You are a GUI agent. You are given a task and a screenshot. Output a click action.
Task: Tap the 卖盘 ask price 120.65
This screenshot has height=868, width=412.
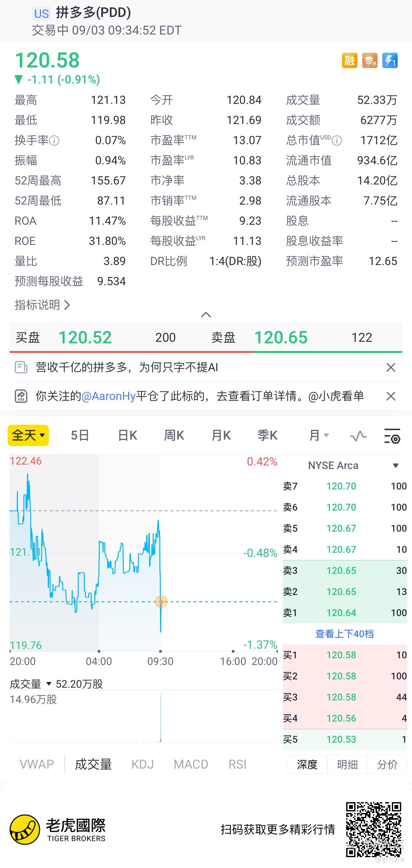tap(281, 337)
